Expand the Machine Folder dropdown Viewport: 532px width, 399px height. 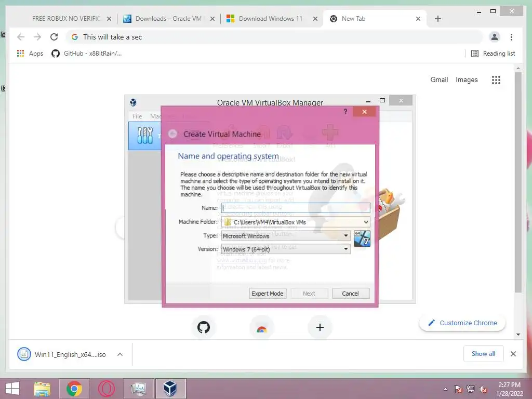366,222
